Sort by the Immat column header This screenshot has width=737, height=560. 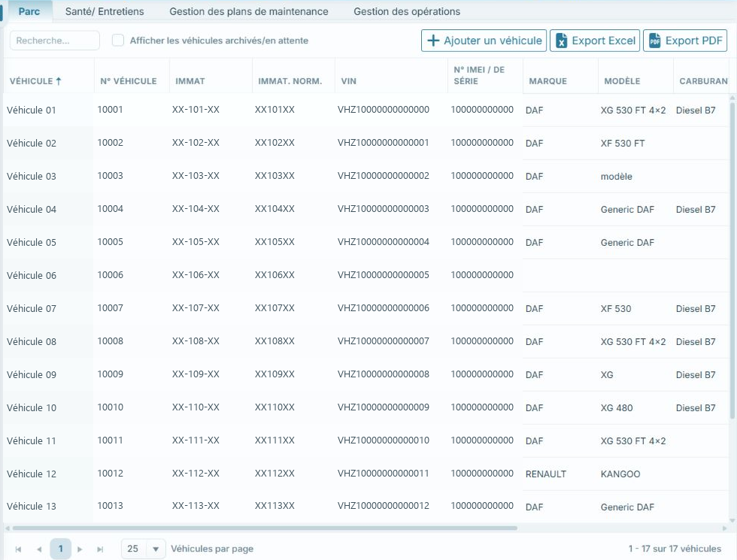(x=190, y=81)
